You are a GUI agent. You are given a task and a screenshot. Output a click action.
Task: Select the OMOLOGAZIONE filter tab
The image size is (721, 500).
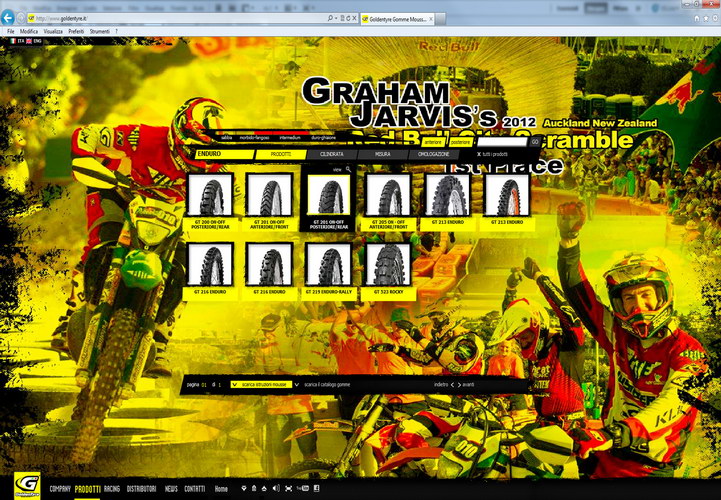[433, 155]
